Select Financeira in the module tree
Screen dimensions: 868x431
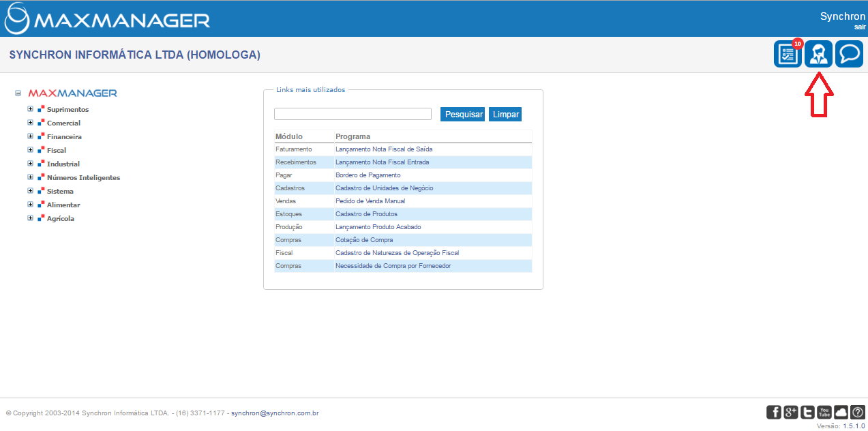pyautogui.click(x=64, y=136)
